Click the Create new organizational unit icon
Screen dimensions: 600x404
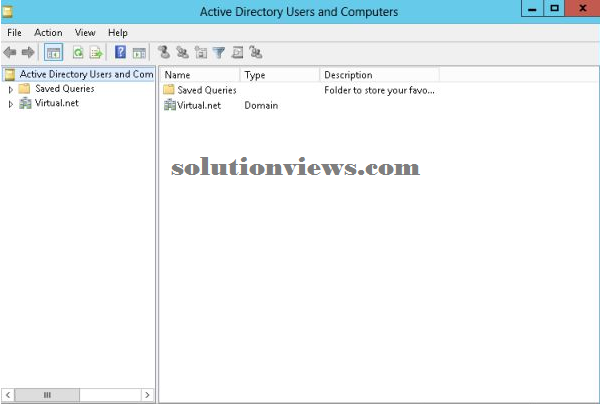(201, 52)
